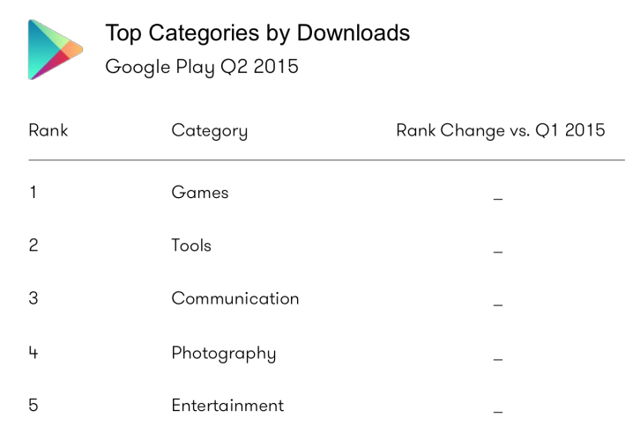Select rank number 4 in the table
This screenshot has width=640, height=447.
point(34,353)
